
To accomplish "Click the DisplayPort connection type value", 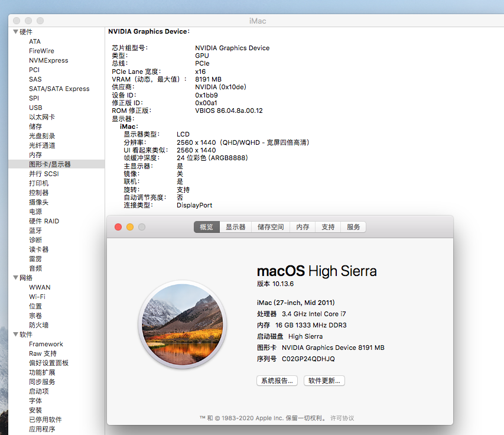I will pyautogui.click(x=194, y=205).
